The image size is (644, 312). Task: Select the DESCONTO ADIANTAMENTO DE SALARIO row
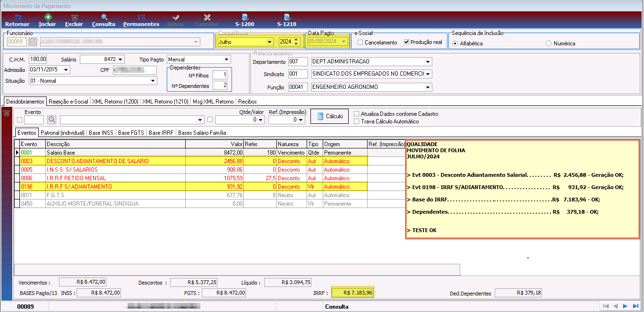coord(191,161)
